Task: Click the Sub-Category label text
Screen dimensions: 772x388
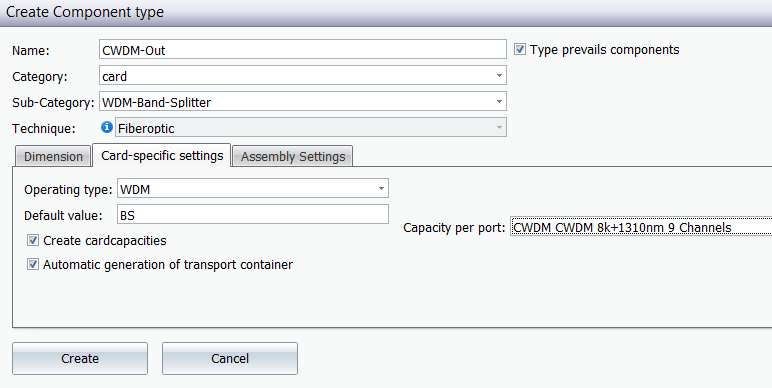Action: click(53, 102)
